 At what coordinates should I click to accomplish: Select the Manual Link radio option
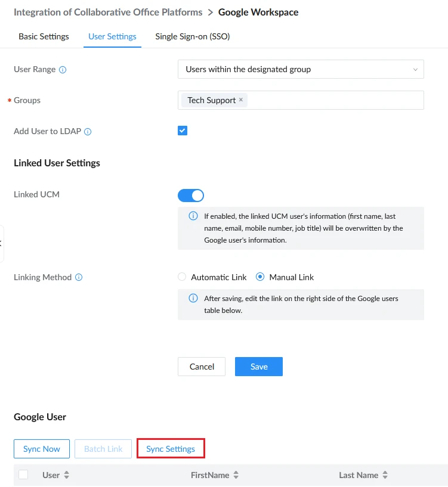(x=260, y=277)
